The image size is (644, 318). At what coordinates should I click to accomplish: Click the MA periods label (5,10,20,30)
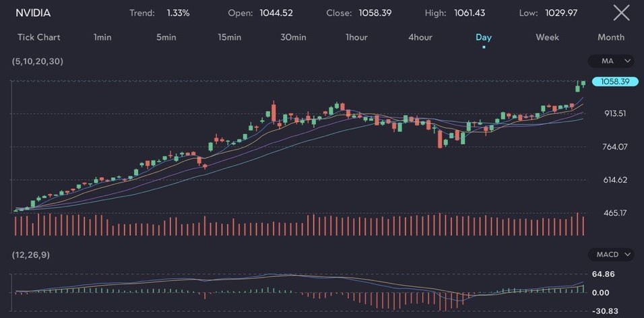pyautogui.click(x=38, y=61)
